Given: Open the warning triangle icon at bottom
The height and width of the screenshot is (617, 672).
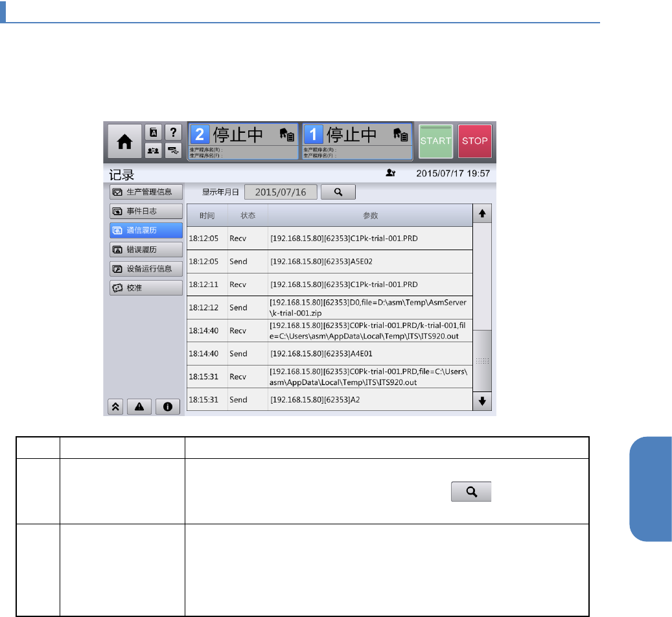Looking at the screenshot, I should point(139,406).
